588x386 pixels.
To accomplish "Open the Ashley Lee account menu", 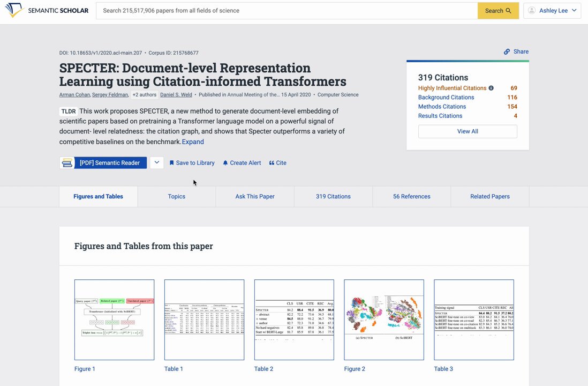I will tap(552, 11).
